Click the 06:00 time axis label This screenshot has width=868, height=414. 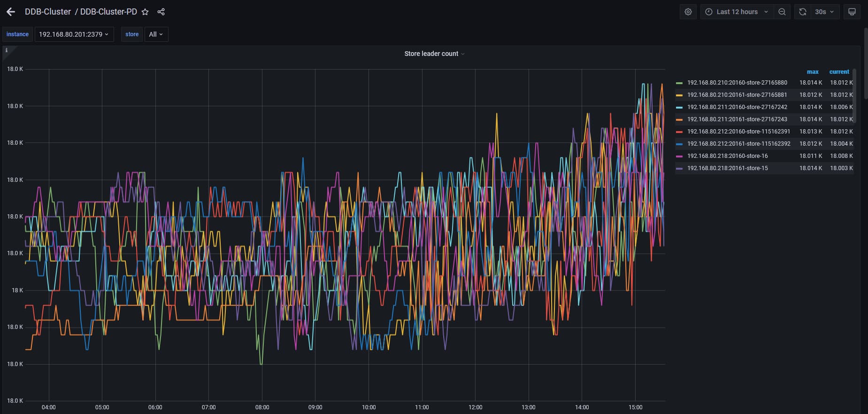point(155,407)
